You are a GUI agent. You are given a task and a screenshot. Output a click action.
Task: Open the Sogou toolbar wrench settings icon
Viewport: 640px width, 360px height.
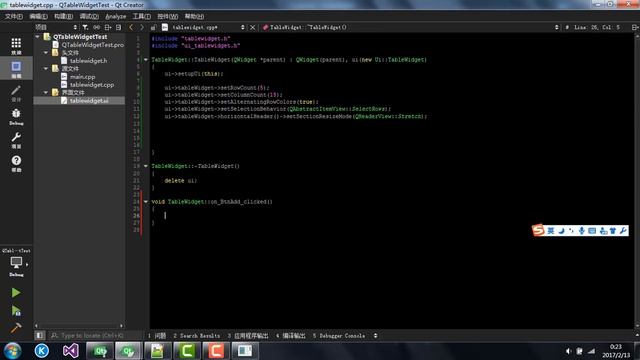tap(623, 231)
